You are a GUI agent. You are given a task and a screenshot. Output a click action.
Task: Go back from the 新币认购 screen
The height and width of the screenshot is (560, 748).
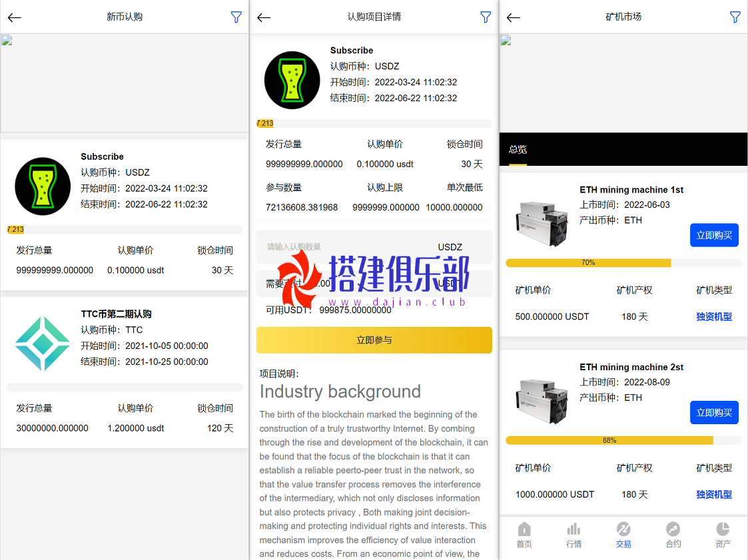pos(15,18)
